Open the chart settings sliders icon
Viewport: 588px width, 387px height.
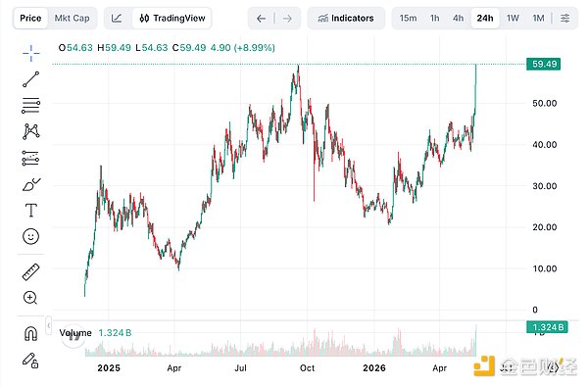[565, 18]
